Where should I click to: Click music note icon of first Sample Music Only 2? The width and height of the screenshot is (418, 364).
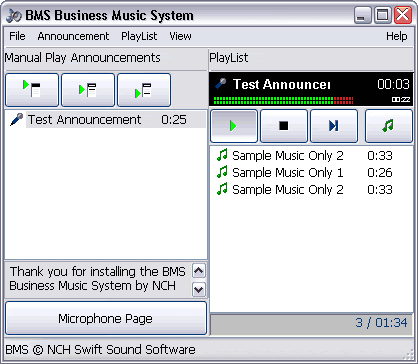[222, 155]
